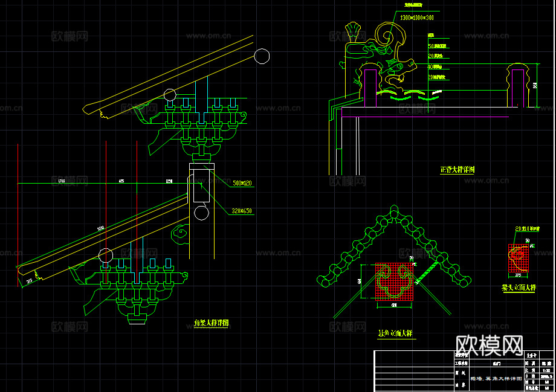Select the 320×650 dimension label
Screen dimensions: 556x392
coord(242,211)
